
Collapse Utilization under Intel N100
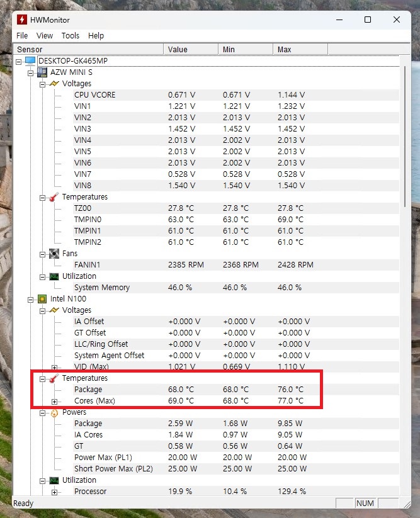point(43,481)
